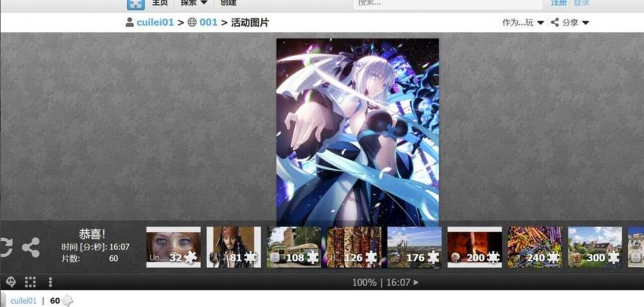Click the user profile icon beside cuilei01
The height and width of the screenshot is (307, 644).
tap(130, 23)
